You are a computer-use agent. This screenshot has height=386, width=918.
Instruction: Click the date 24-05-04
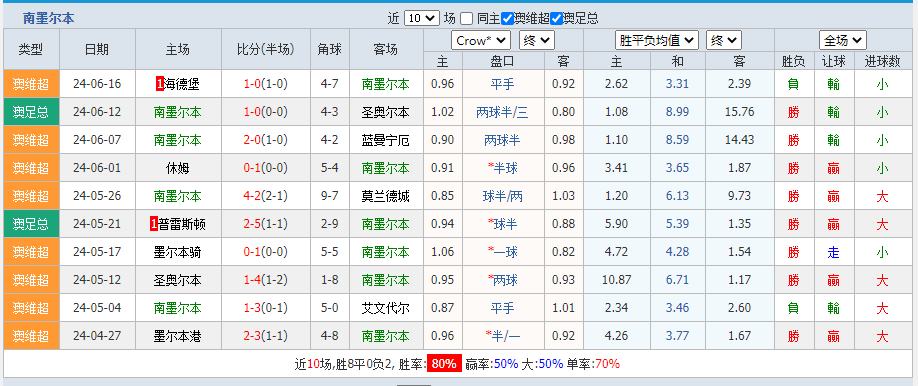coord(97,308)
